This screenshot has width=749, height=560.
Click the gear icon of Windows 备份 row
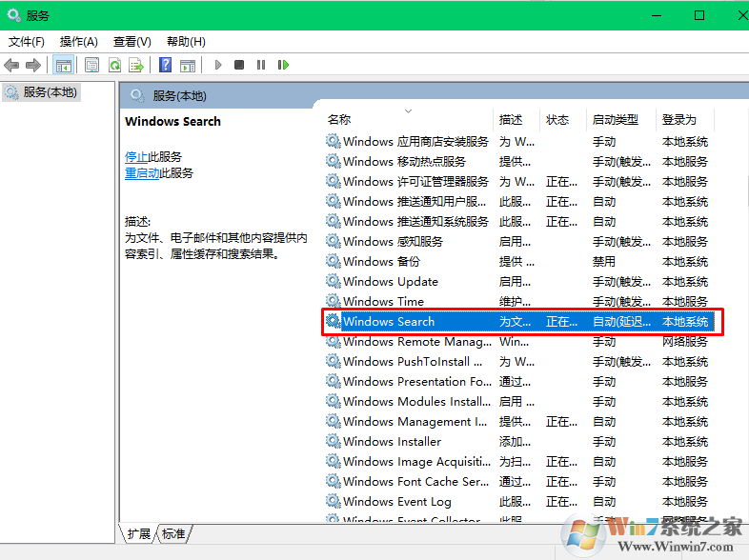334,261
